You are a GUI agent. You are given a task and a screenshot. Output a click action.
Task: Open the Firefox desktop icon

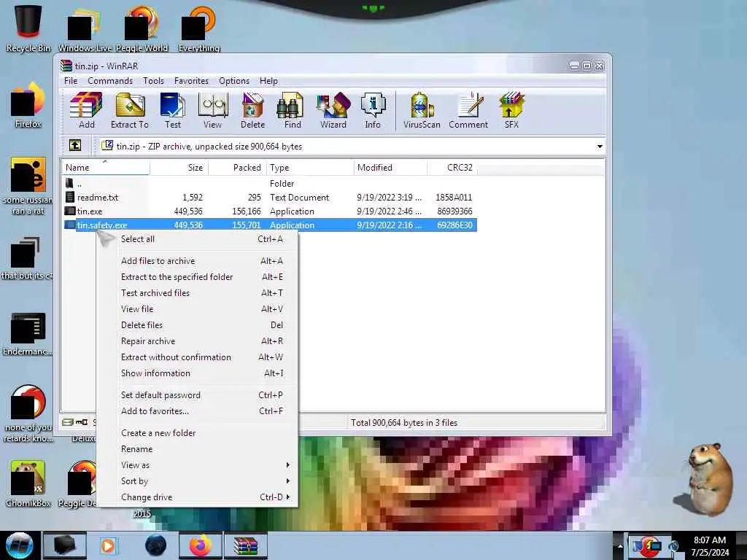click(x=28, y=106)
